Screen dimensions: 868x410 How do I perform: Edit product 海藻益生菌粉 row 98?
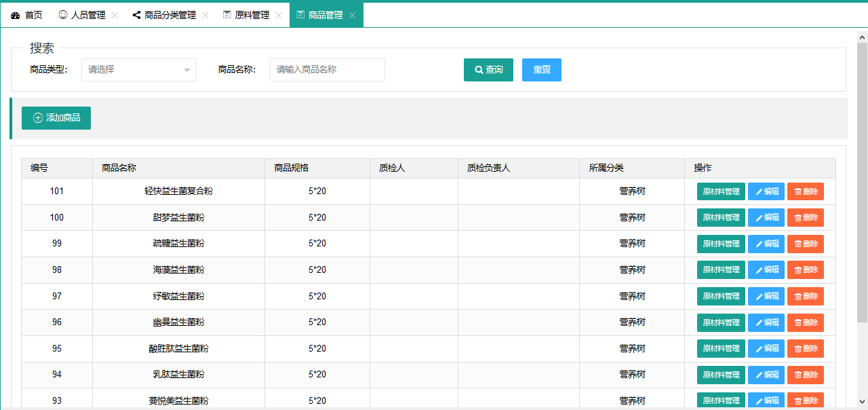click(766, 270)
